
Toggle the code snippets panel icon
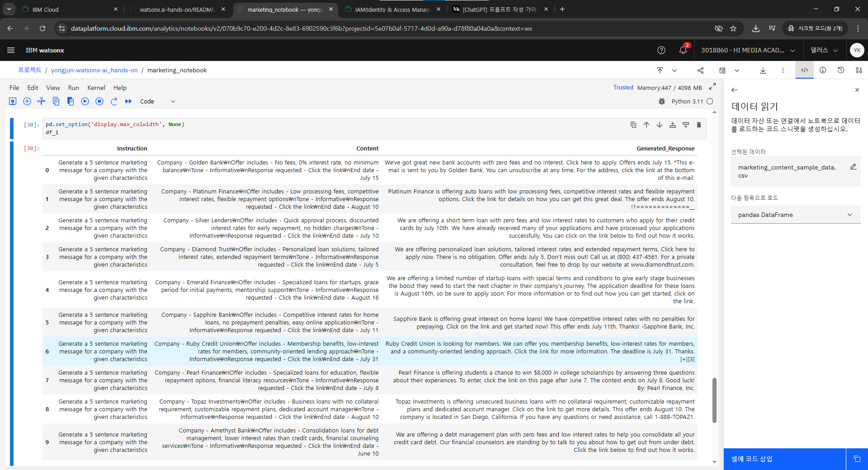coord(805,70)
